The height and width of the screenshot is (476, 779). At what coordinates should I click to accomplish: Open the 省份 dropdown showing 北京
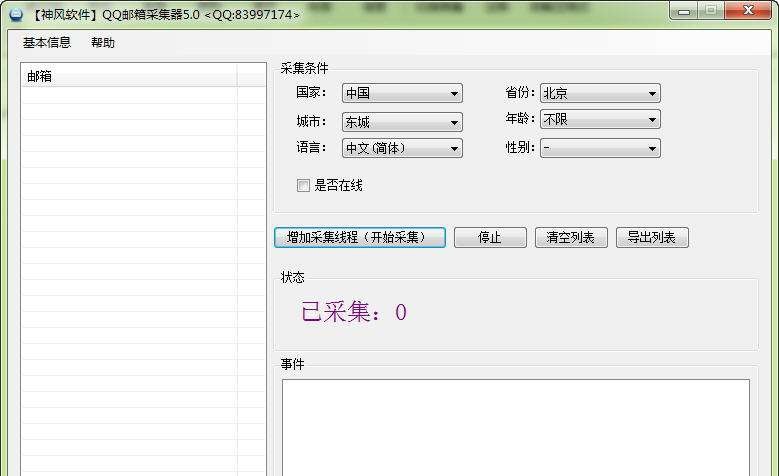(600, 93)
